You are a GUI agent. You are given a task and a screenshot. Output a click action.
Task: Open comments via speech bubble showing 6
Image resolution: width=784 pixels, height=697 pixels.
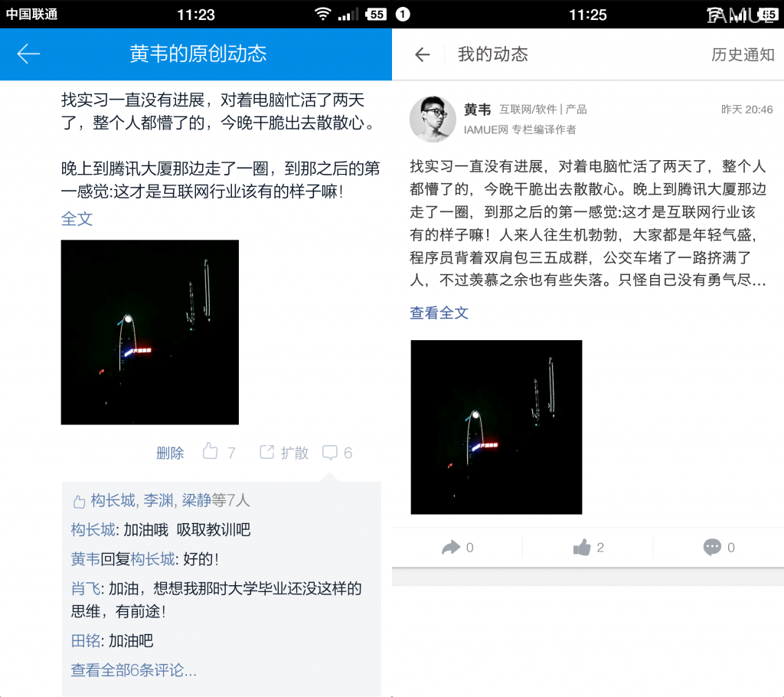point(329,453)
